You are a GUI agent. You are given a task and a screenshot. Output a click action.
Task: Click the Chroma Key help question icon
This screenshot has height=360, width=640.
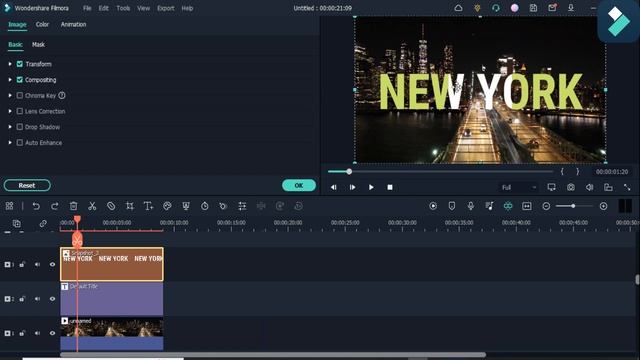pyautogui.click(x=62, y=96)
